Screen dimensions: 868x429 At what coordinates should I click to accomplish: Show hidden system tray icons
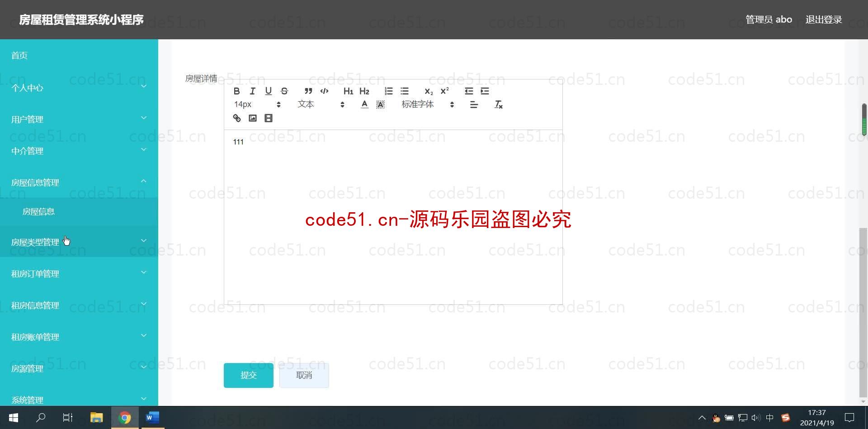[702, 418]
